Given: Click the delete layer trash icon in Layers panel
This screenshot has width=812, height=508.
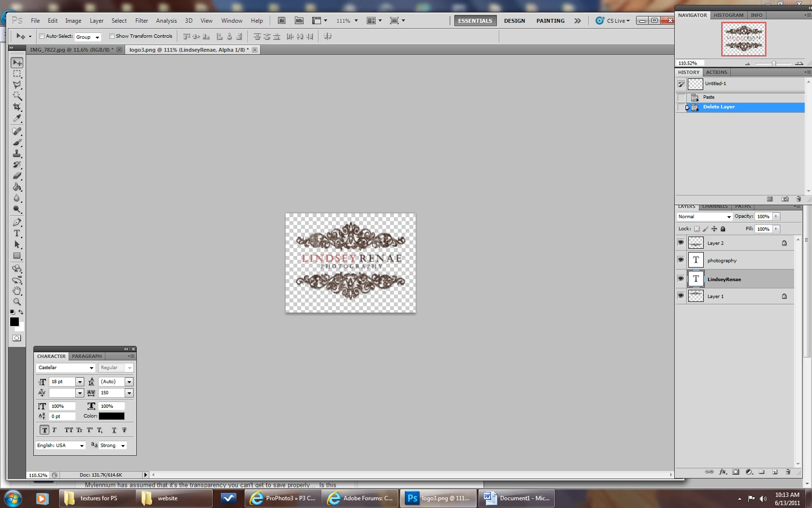Looking at the screenshot, I should [x=788, y=472].
